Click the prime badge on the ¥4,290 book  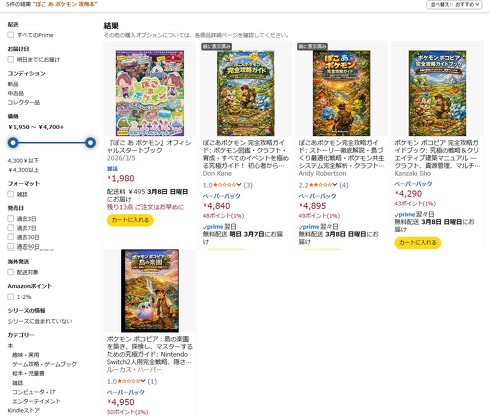[x=405, y=214]
